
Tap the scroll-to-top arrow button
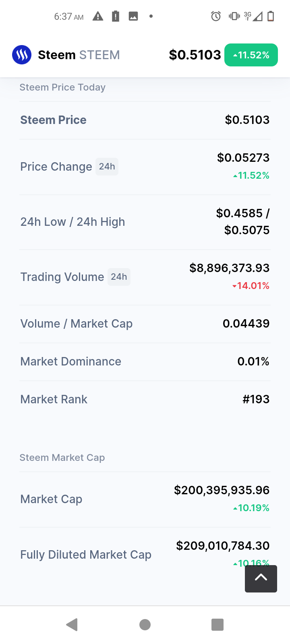click(x=261, y=578)
